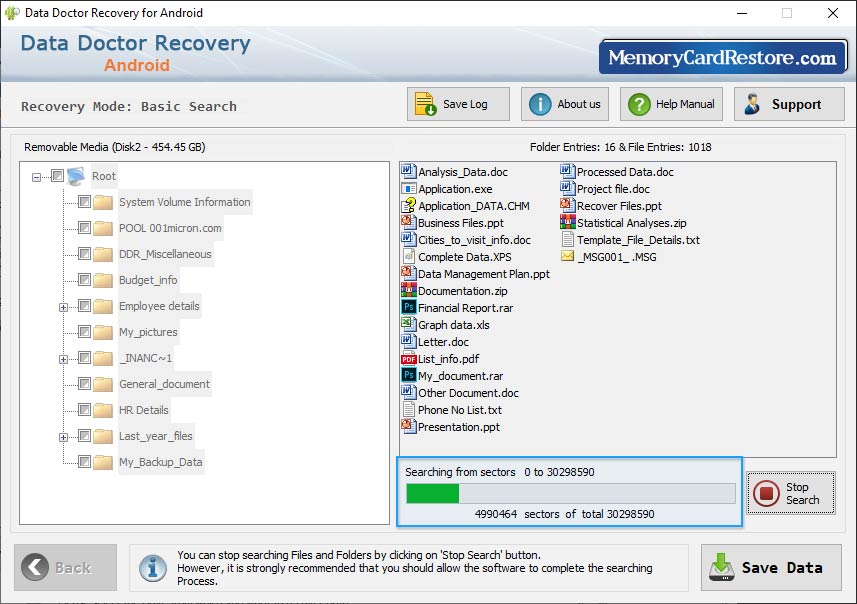Screen dimensions: 857x604
Task: Check the My_Backup_Data checkbox
Action: (84, 462)
